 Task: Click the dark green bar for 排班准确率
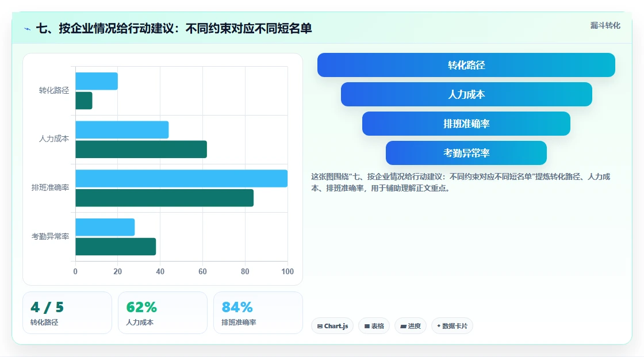coord(164,198)
